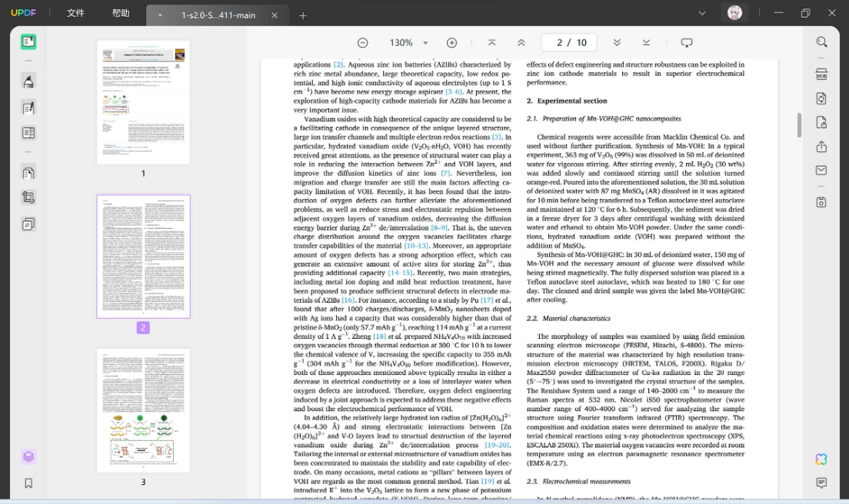Open the Reader mode icon in left sidebar
The image size is (849, 504).
(28, 41)
